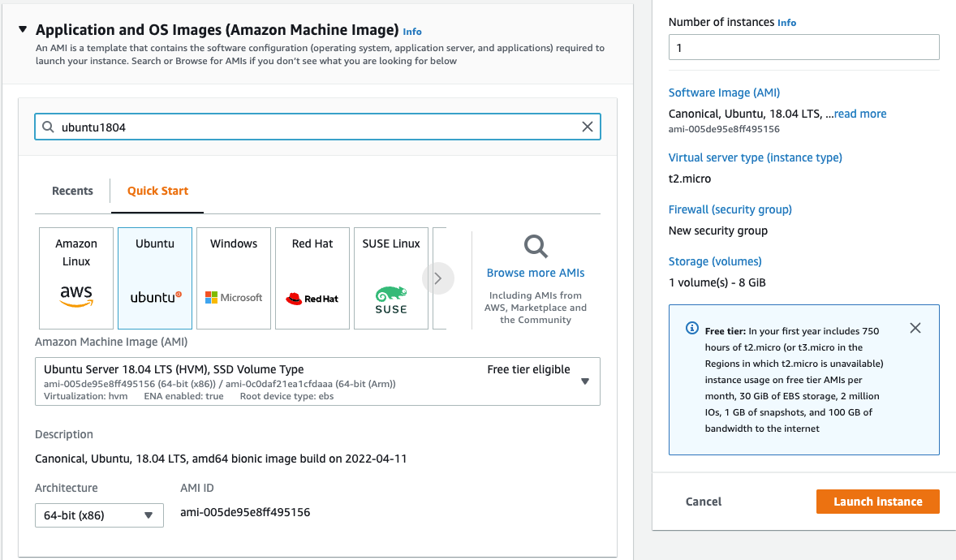This screenshot has height=560, width=956.
Task: Click the Launch instance button
Action: (x=877, y=501)
